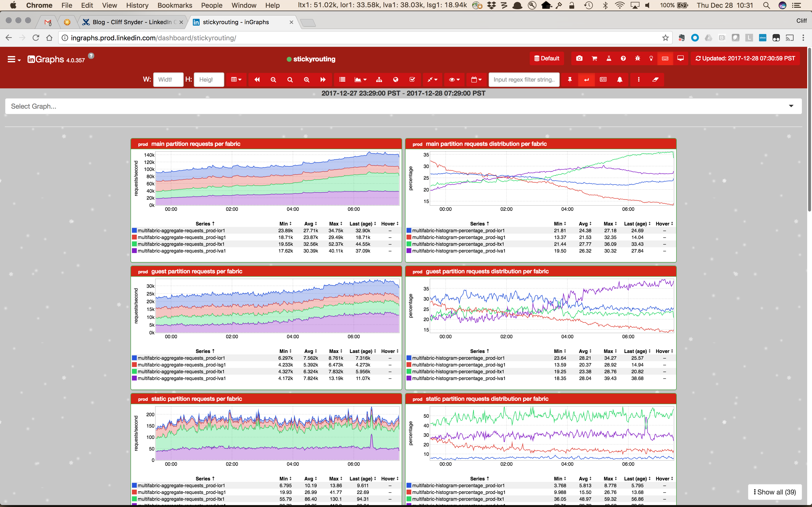Screen dimensions: 812x507
Task: Click the shopping cart icon
Action: (594, 58)
